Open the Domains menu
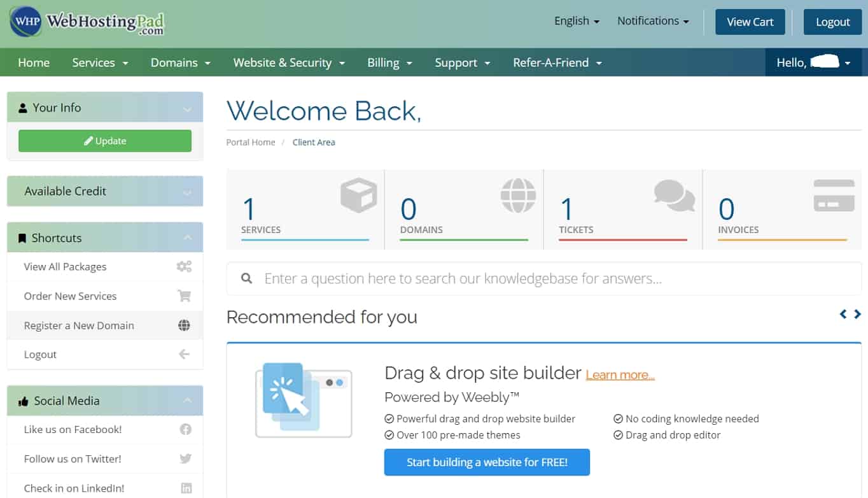The width and height of the screenshot is (868, 498). tap(180, 62)
